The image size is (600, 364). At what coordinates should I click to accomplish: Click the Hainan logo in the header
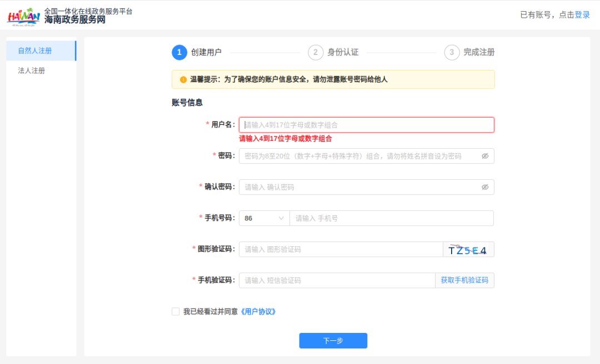[23, 17]
